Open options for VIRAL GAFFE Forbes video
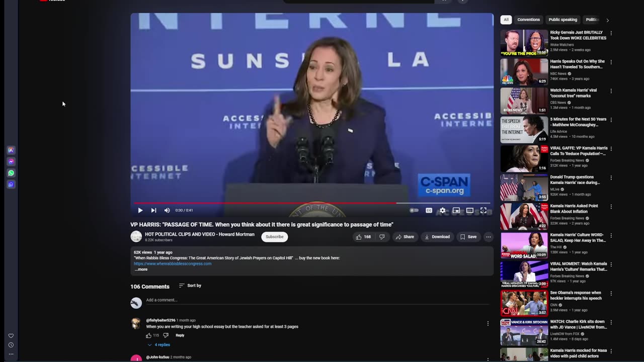The height and width of the screenshot is (362, 644). click(x=611, y=149)
